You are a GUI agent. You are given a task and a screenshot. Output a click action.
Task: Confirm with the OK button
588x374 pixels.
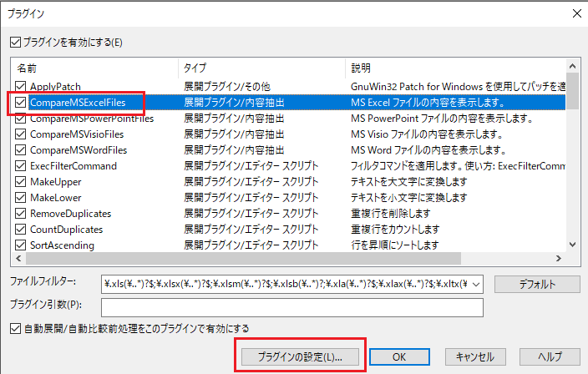click(x=399, y=356)
